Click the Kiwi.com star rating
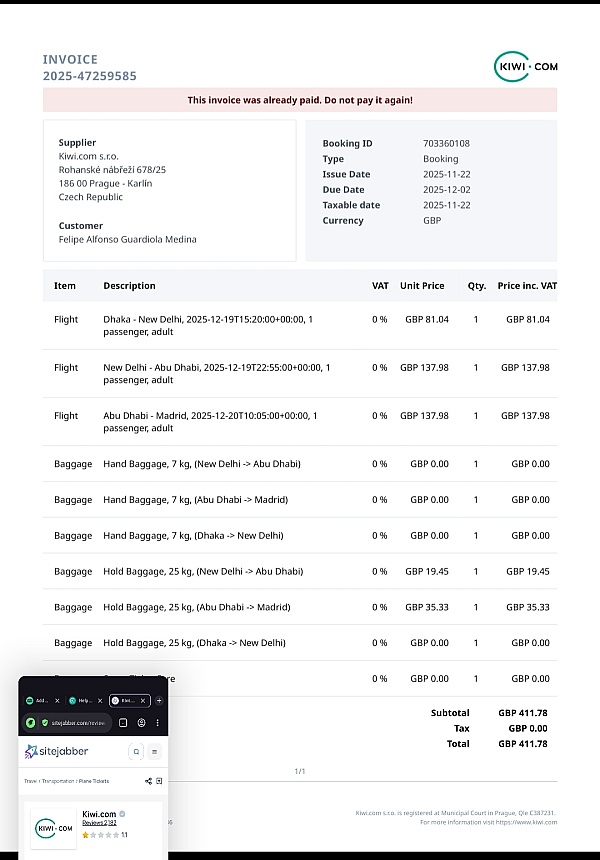 point(100,833)
